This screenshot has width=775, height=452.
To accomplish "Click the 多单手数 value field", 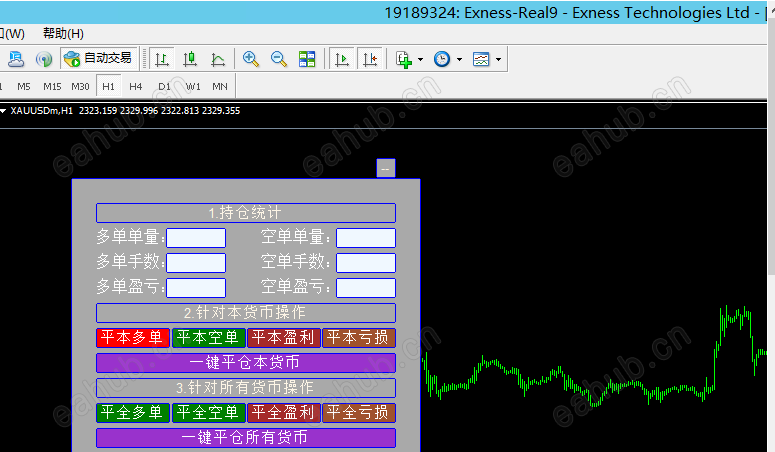I will click(x=196, y=263).
